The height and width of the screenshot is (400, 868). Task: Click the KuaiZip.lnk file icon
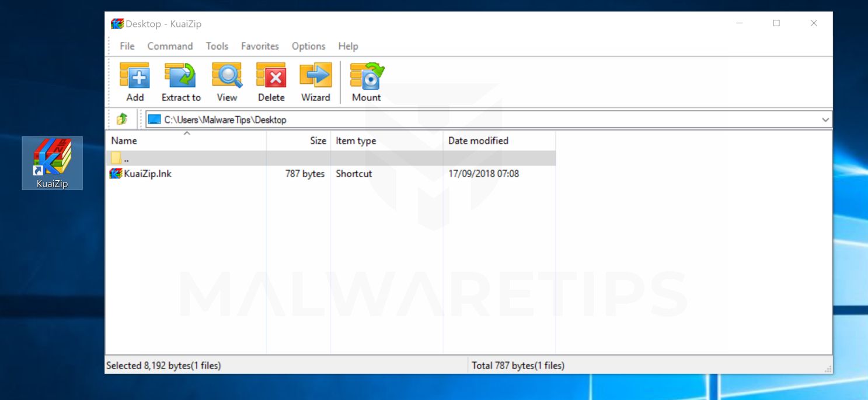116,173
